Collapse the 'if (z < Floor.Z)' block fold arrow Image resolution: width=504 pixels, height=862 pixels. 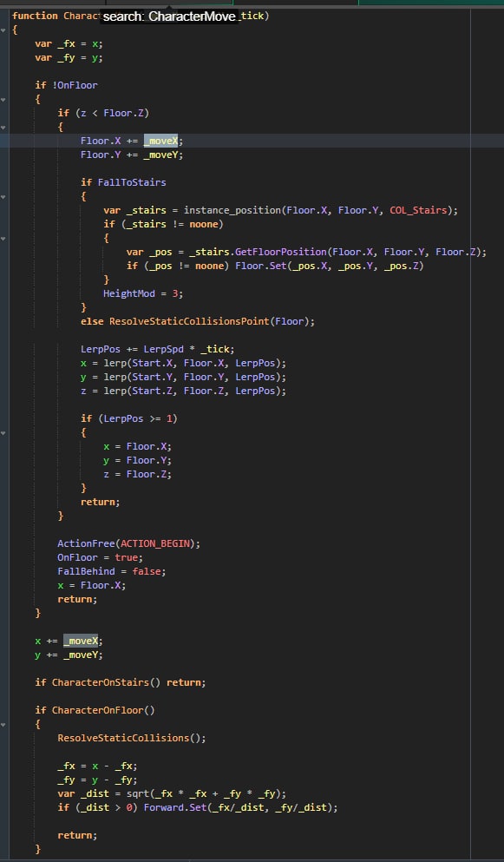point(3,127)
